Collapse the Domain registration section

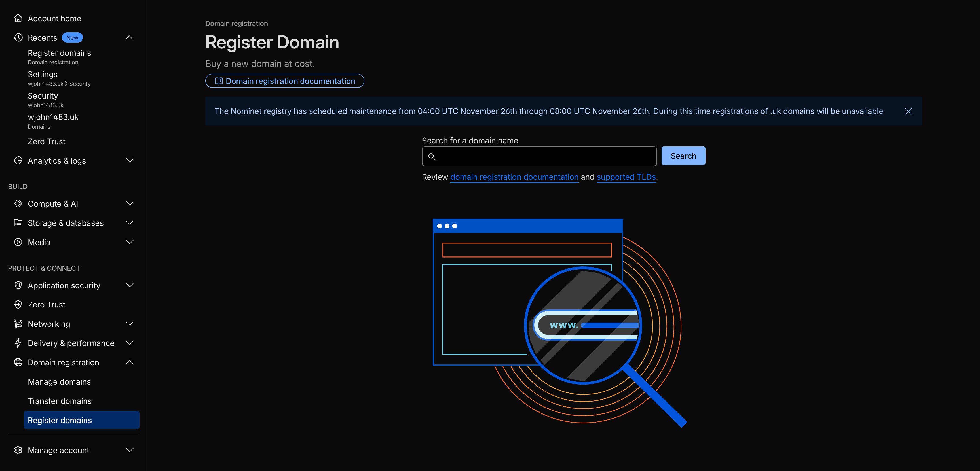click(x=129, y=362)
